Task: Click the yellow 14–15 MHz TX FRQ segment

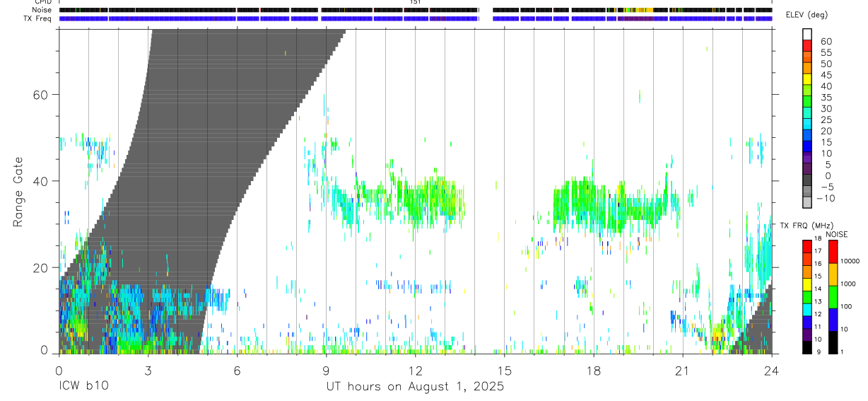Action: tap(807, 283)
